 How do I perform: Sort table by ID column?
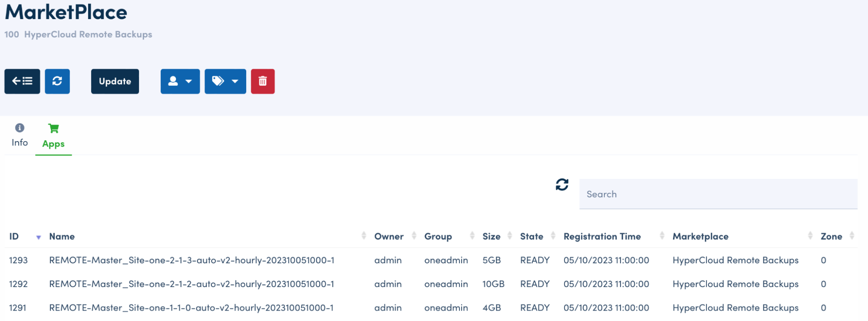tap(14, 236)
